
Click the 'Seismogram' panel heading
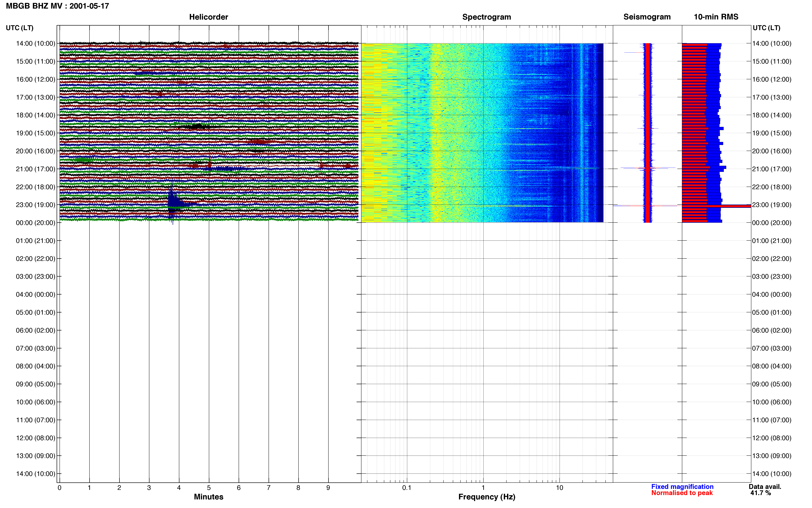(x=647, y=17)
